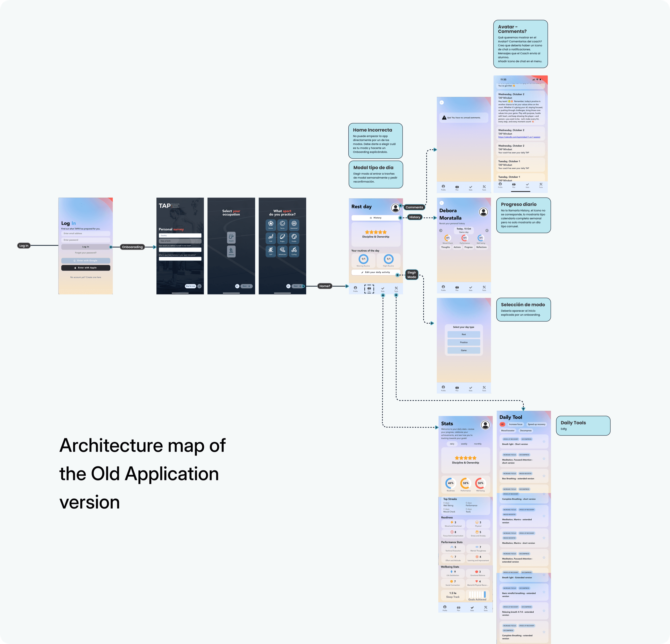Click Enter with Apple button

[x=86, y=268]
